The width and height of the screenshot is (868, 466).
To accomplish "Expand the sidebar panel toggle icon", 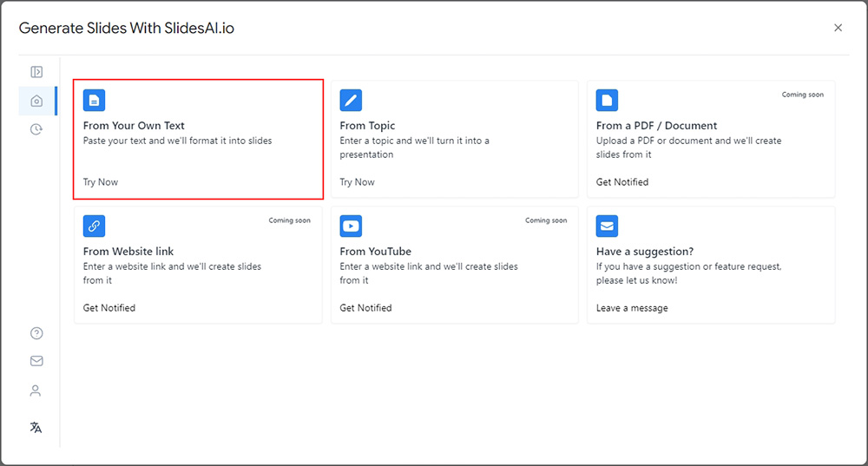I will [36, 72].
